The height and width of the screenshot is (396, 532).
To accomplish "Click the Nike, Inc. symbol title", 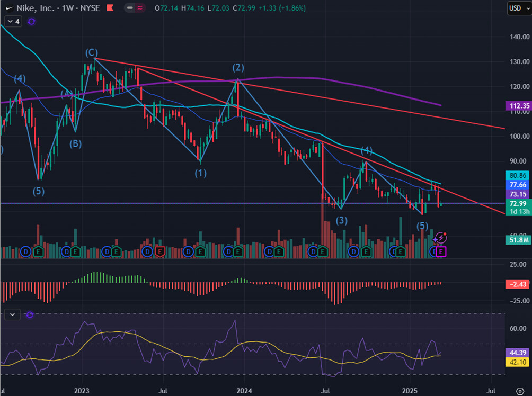I will 37,8.
